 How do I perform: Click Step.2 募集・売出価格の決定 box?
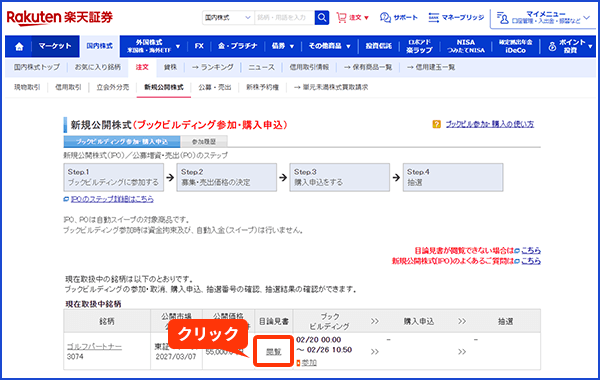[x=227, y=177]
